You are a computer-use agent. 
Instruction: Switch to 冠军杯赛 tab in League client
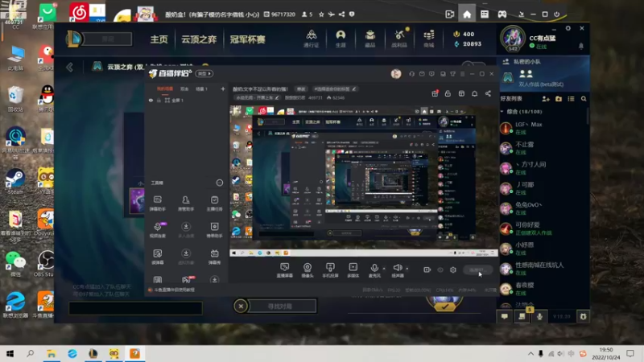[x=247, y=39]
